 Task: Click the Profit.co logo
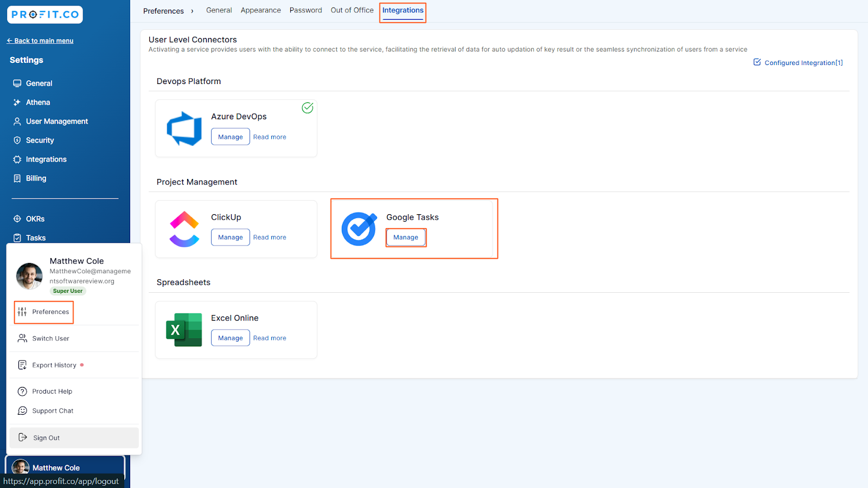pyautogui.click(x=45, y=15)
